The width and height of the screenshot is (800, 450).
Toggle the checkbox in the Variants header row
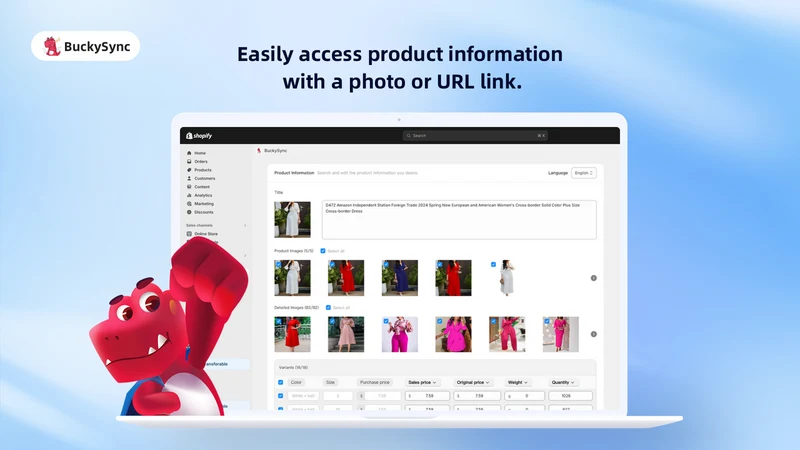280,382
